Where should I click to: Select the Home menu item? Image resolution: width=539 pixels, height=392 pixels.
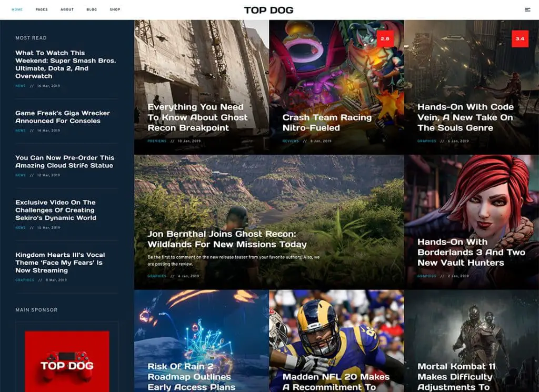pyautogui.click(x=17, y=9)
